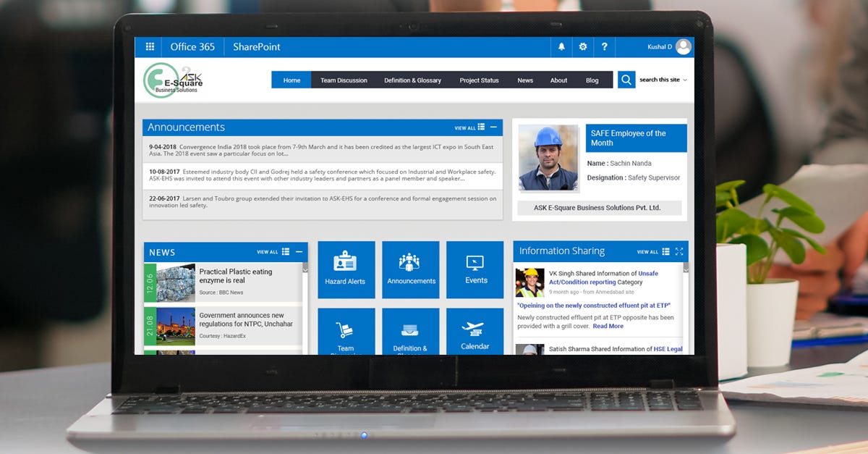This screenshot has width=868, height=454.
Task: Open the Team Discussion tile
Action: [346, 332]
